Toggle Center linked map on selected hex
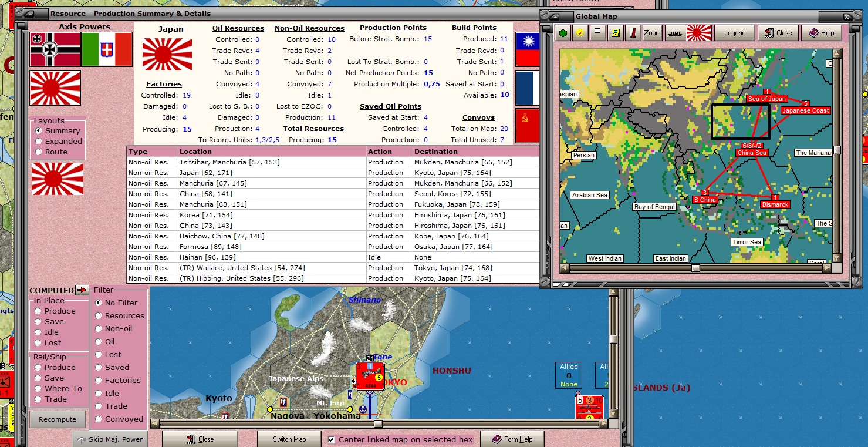The height and width of the screenshot is (447, 868). click(x=400, y=439)
